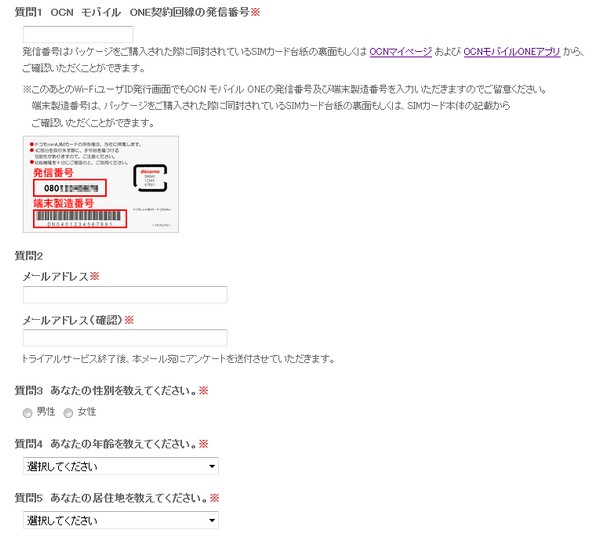600x541 pixels.
Task: Click the メールアドレス（確認） label text
Action: coord(78,320)
